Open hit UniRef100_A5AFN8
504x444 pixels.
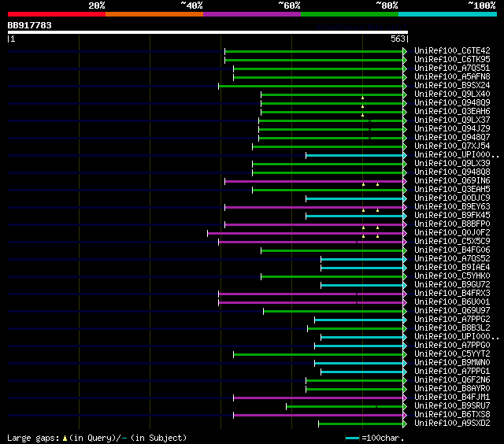452,76
